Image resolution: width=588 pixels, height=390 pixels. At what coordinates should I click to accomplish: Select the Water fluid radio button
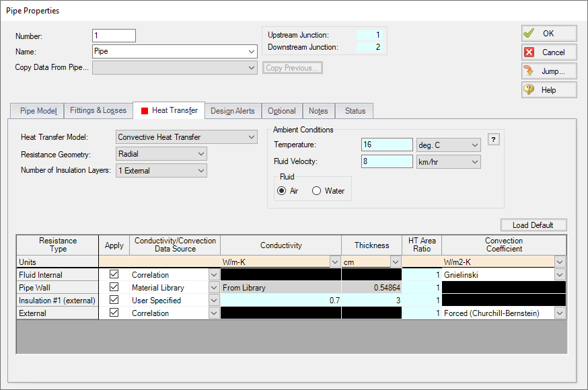click(x=317, y=191)
